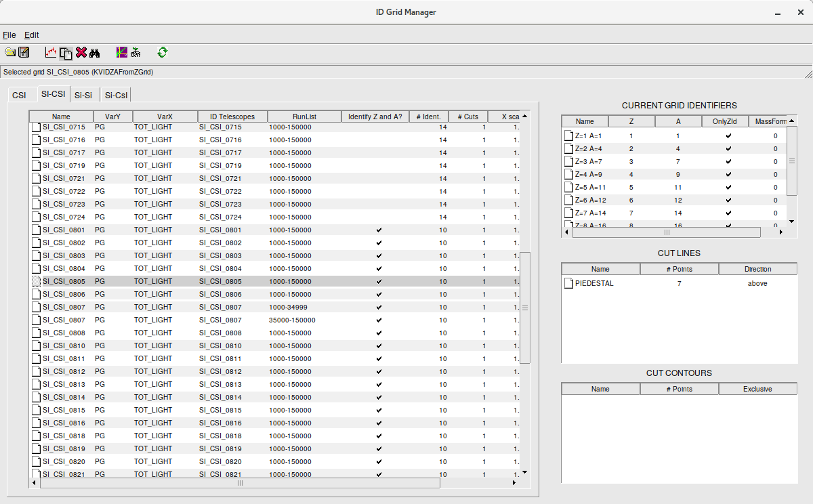Toggle OnlyZId checkmark for Z=1 A=1

728,135
